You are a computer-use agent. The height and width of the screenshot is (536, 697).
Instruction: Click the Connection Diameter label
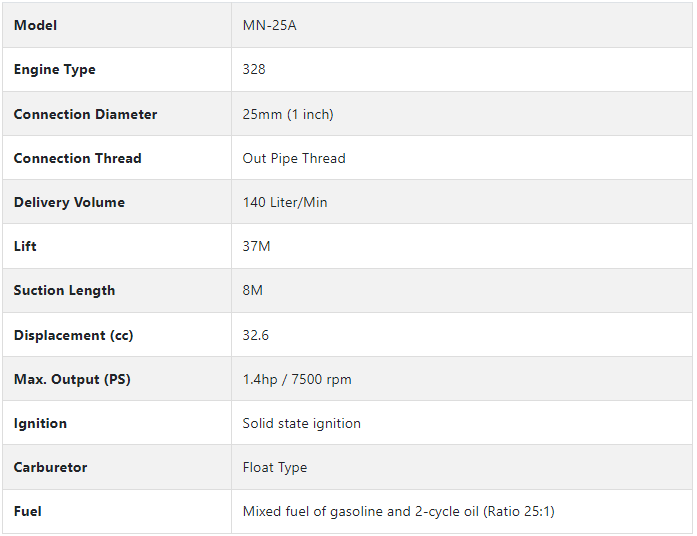(x=85, y=114)
